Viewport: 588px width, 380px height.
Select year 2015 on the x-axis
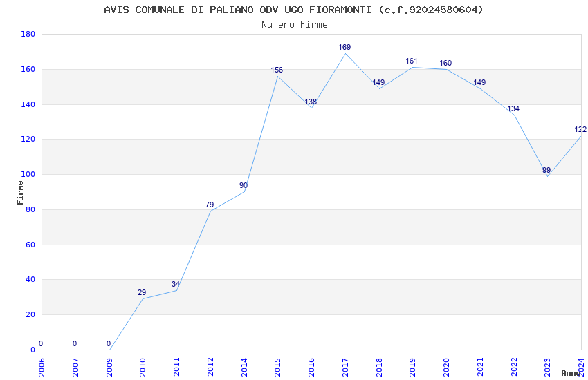277,367
